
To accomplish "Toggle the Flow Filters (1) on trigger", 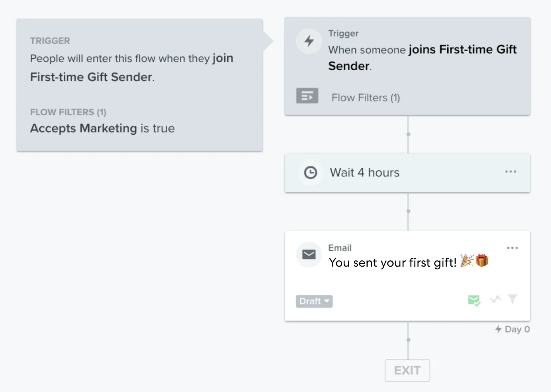I will 365,97.
